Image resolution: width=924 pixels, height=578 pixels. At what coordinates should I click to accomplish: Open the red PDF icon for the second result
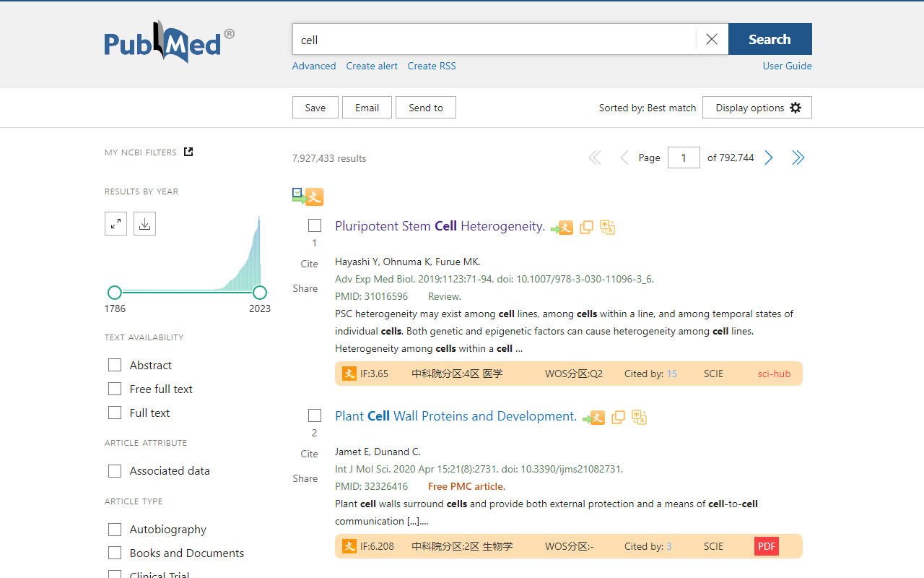pos(767,546)
